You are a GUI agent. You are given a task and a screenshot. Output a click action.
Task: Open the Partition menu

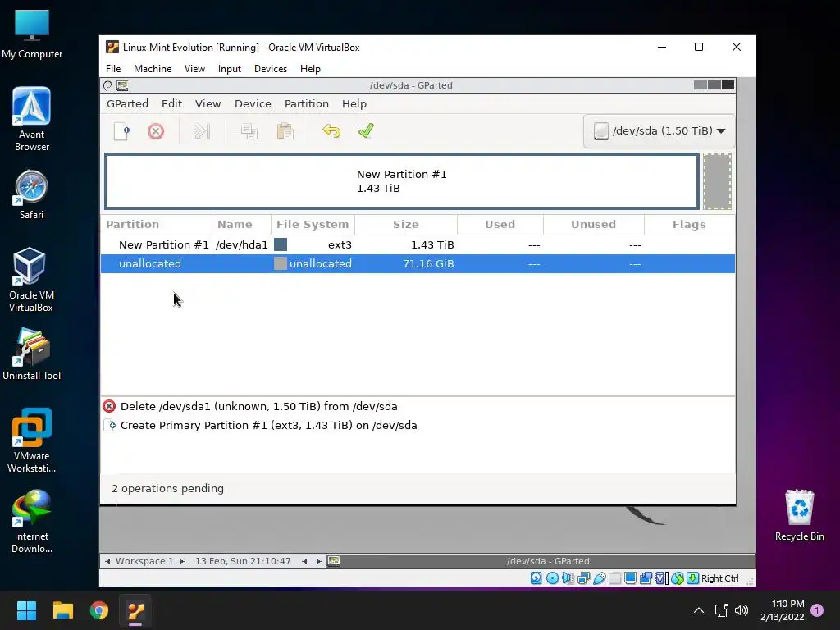coord(307,104)
